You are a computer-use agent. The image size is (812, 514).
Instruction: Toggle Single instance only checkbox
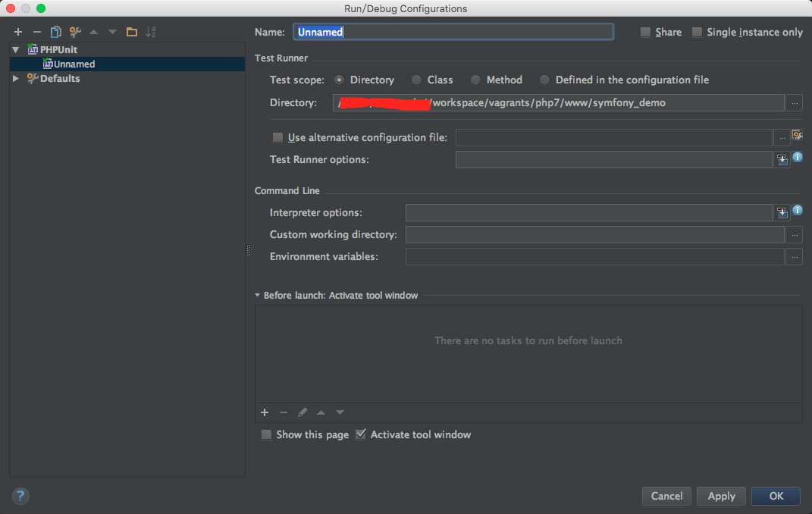pyautogui.click(x=697, y=32)
